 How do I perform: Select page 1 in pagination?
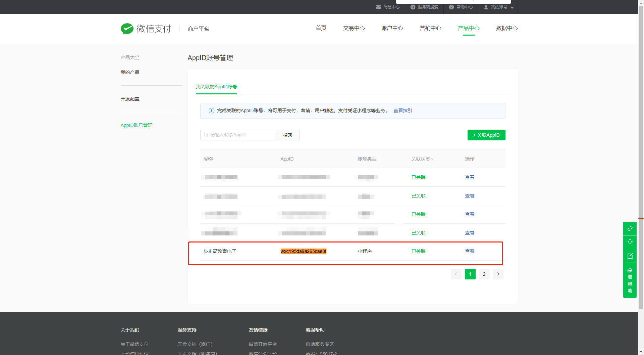coord(470,274)
